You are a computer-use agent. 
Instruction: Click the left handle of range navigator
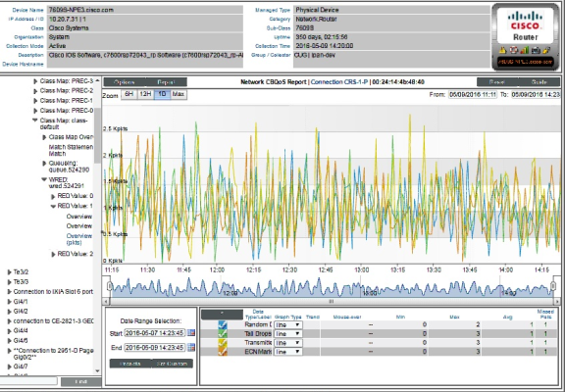[x=109, y=286]
